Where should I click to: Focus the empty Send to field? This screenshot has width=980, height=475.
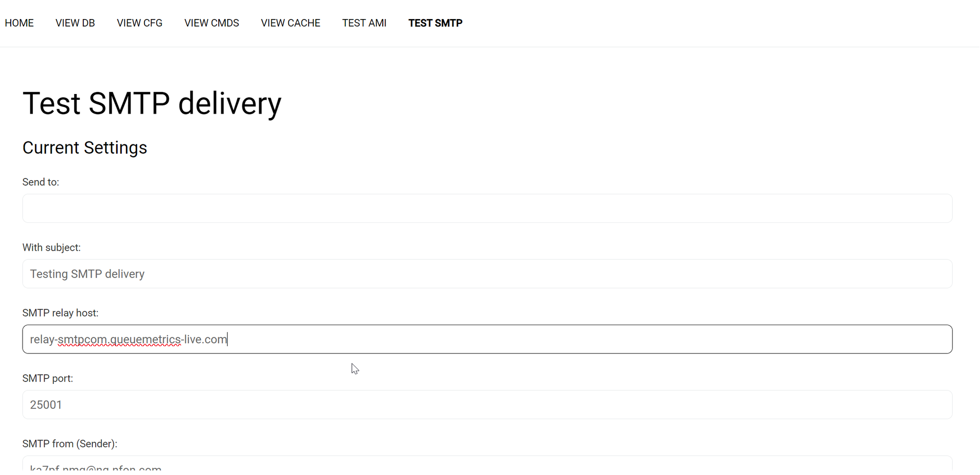pyautogui.click(x=487, y=209)
